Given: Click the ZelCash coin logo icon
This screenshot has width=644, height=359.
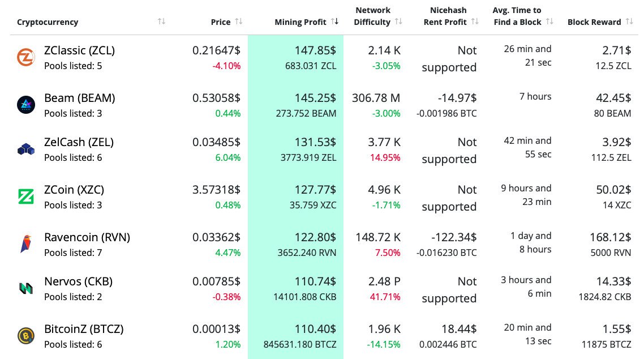Looking at the screenshot, I should coord(25,149).
